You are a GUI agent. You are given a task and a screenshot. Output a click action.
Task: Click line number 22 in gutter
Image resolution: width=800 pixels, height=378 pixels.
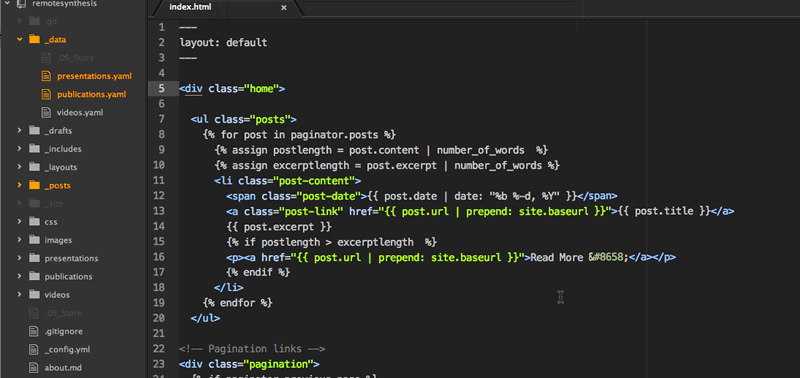pyautogui.click(x=159, y=348)
